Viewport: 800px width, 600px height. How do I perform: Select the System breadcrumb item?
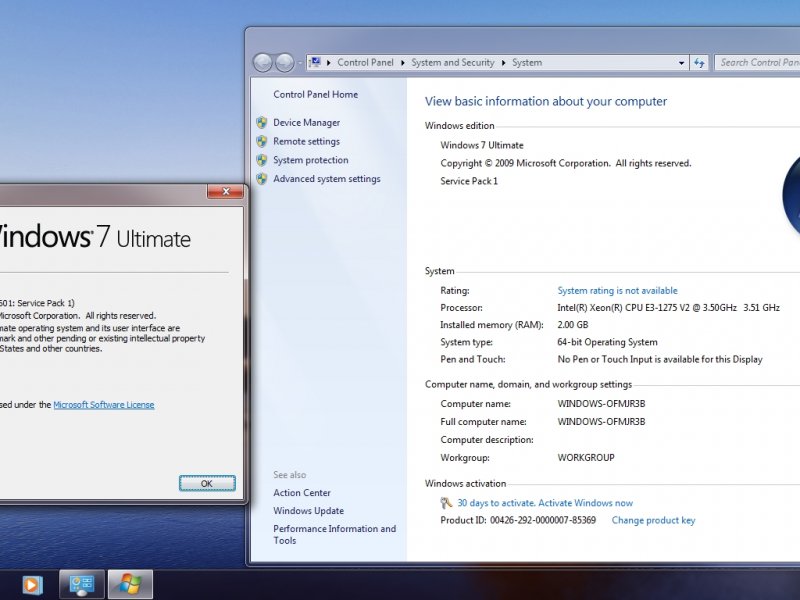tap(527, 63)
